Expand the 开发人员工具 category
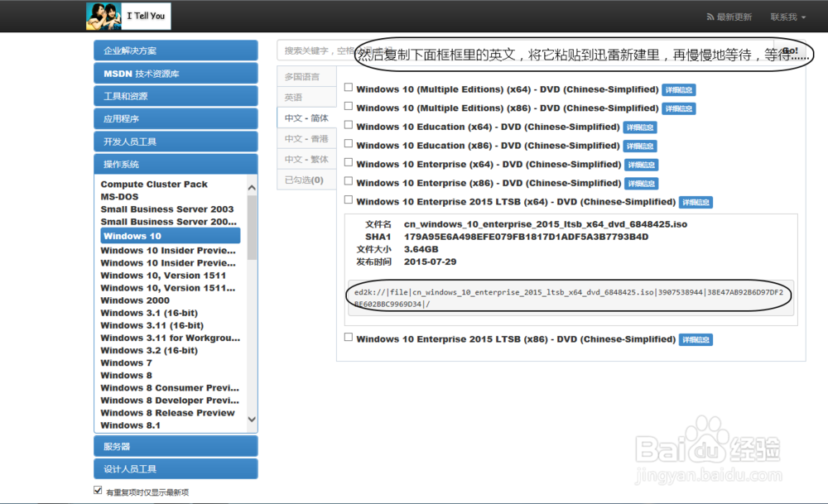The height and width of the screenshot is (504, 828). 176,142
